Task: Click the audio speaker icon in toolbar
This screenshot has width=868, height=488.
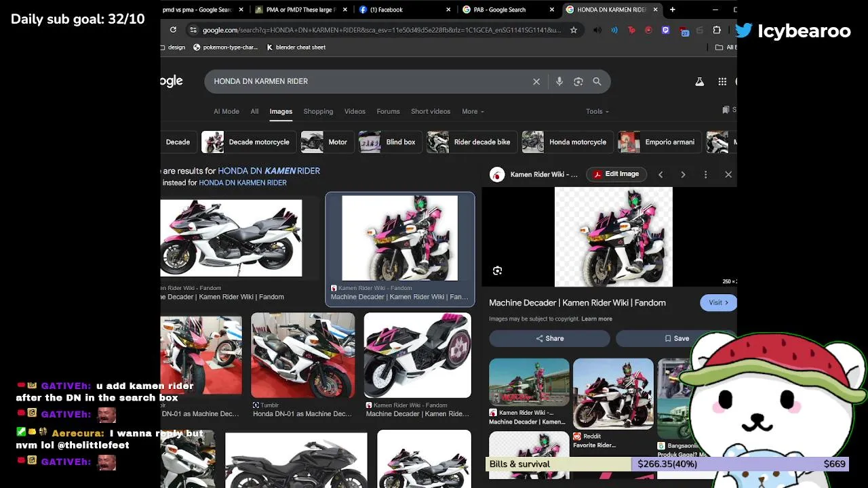Action: (x=597, y=30)
